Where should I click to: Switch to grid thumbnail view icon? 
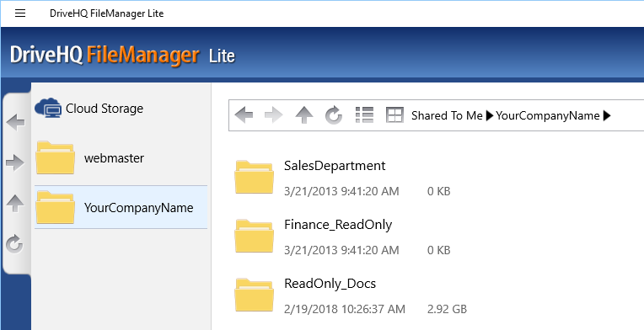(394, 115)
